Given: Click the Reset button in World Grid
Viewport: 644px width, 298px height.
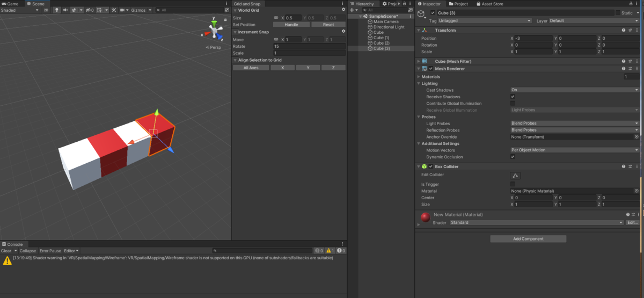Looking at the screenshot, I should (x=328, y=25).
